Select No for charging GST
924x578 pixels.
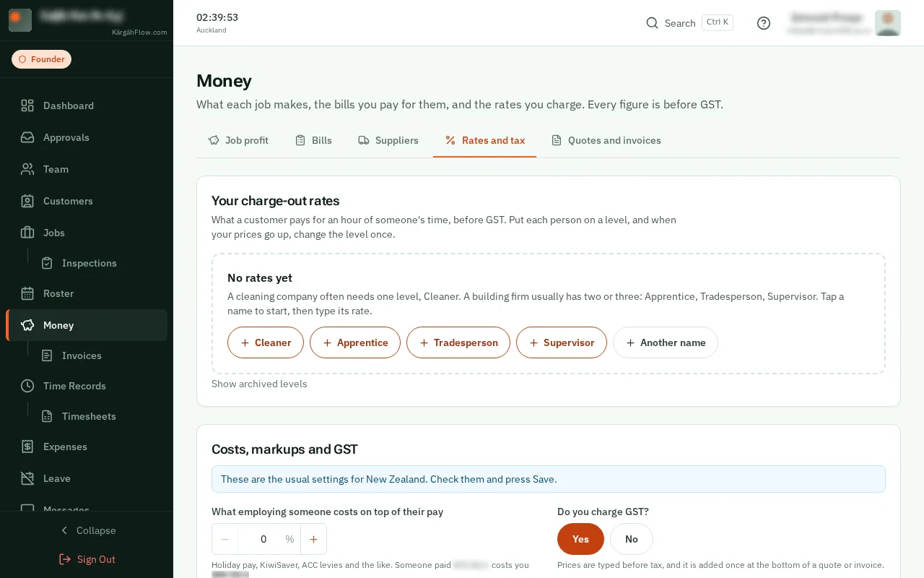(x=632, y=539)
